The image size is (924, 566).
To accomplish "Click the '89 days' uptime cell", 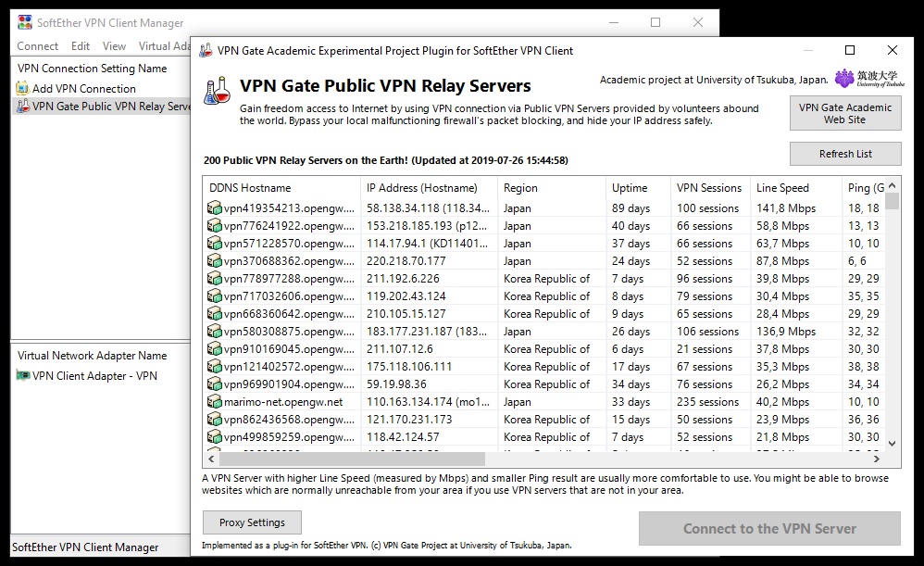I will (x=631, y=208).
